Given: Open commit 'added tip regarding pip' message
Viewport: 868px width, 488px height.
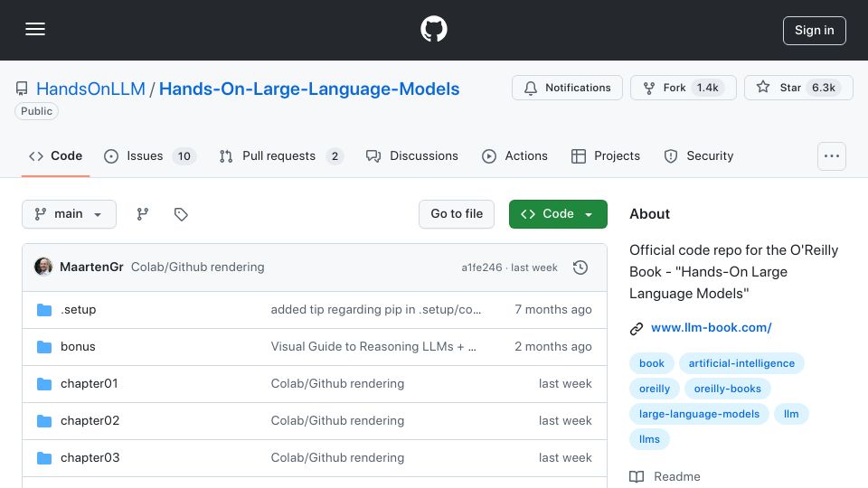Looking at the screenshot, I should coord(376,310).
